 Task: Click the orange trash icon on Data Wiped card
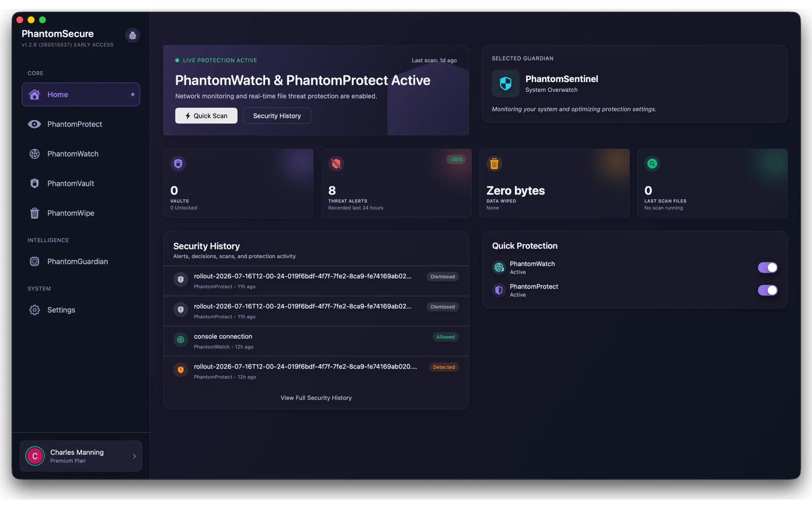[x=494, y=163]
